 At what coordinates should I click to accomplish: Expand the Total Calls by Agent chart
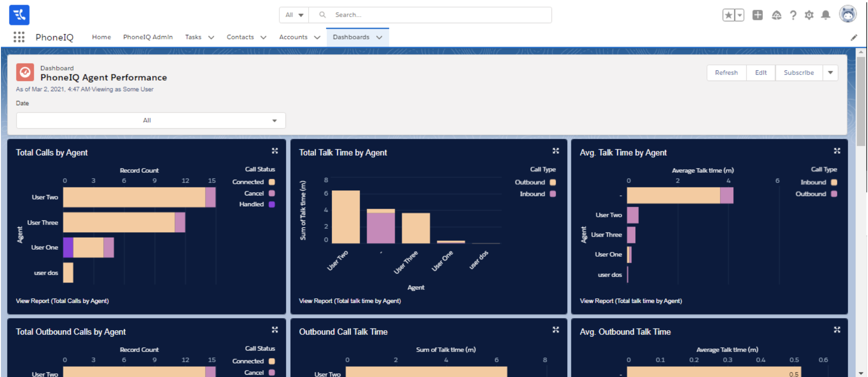click(x=275, y=151)
